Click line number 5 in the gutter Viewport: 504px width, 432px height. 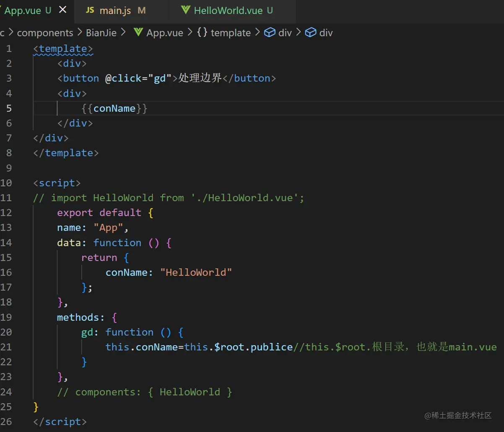[9, 109]
